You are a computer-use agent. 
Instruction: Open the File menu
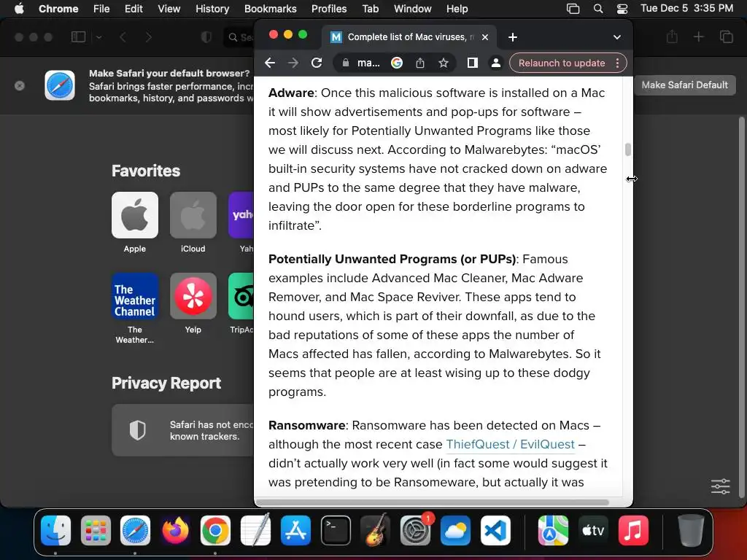[x=101, y=9]
